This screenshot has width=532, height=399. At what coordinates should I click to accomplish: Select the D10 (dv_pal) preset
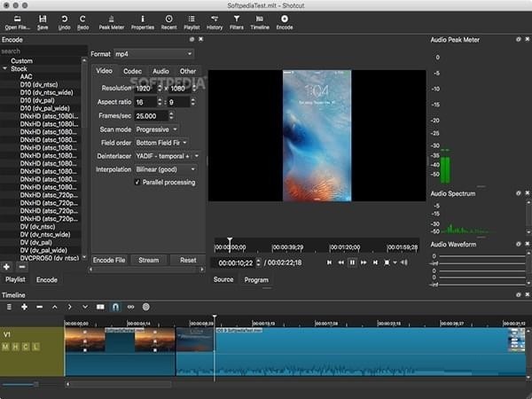pyautogui.click(x=37, y=100)
